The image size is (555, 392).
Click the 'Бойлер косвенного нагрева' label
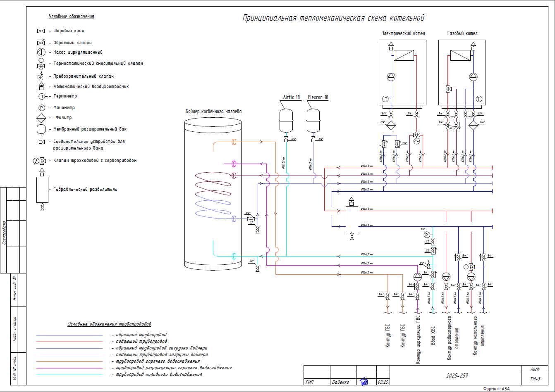point(213,112)
